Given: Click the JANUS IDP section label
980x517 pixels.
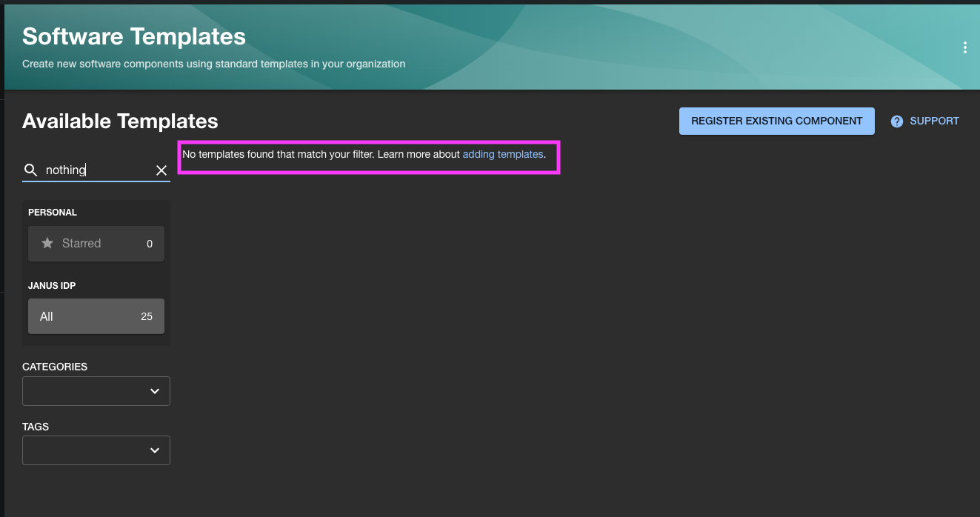Looking at the screenshot, I should click(52, 285).
